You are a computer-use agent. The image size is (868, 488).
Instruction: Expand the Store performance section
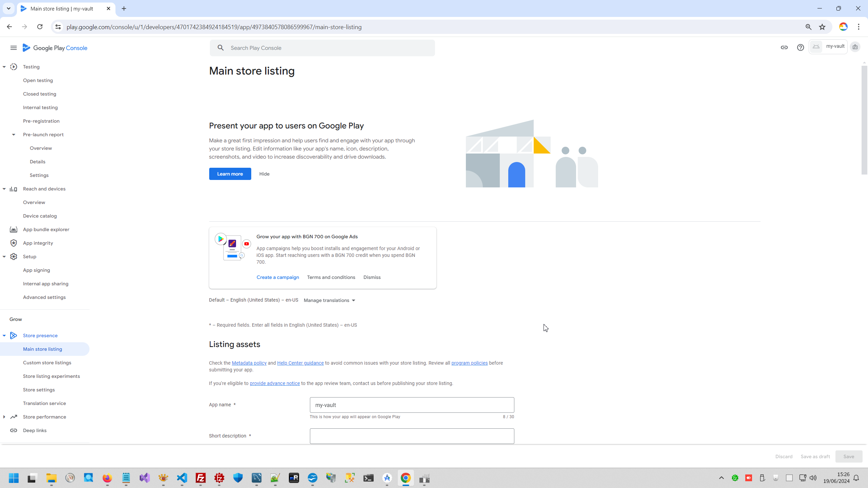tap(4, 417)
